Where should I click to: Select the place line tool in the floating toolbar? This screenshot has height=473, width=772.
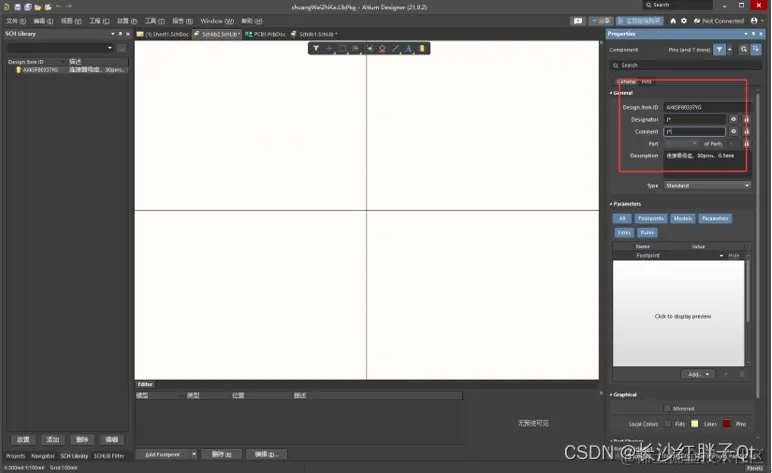click(x=395, y=48)
